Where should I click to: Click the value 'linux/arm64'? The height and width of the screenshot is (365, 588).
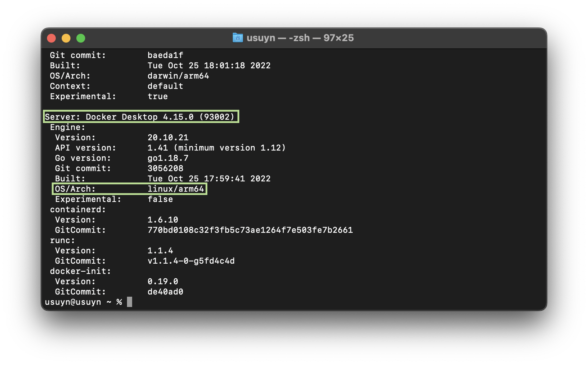click(x=175, y=189)
